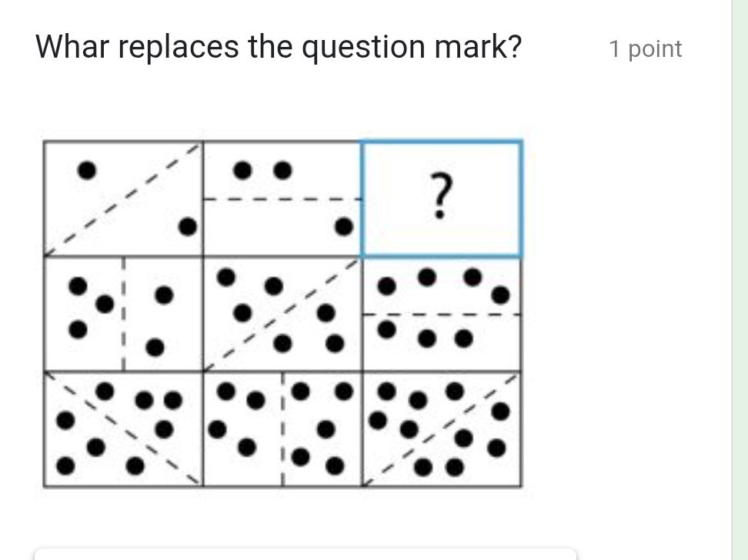Select the middle-right cell with horizontal dashed line
The width and height of the screenshot is (748, 560).
tap(441, 313)
